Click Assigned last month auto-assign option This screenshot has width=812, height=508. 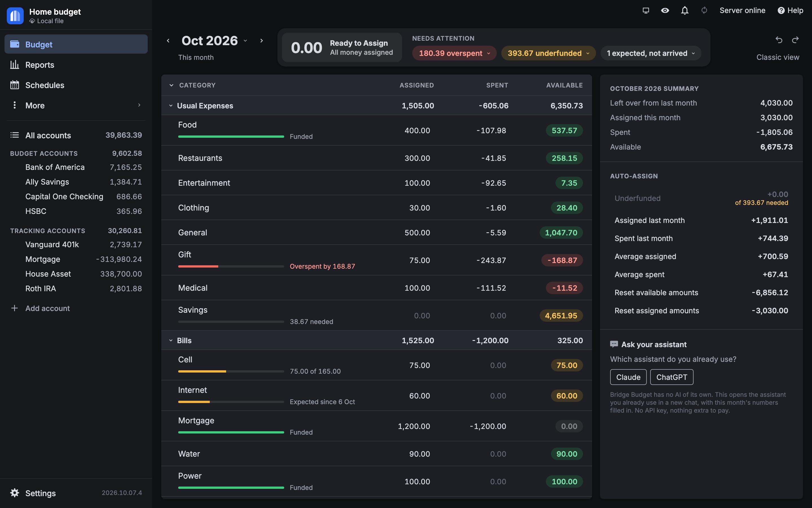[701, 220]
